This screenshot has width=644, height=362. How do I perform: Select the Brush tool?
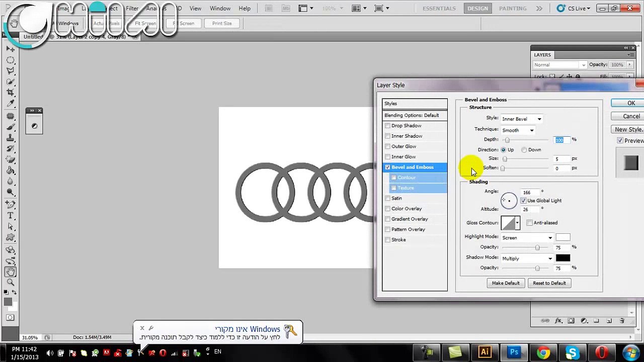click(x=10, y=128)
